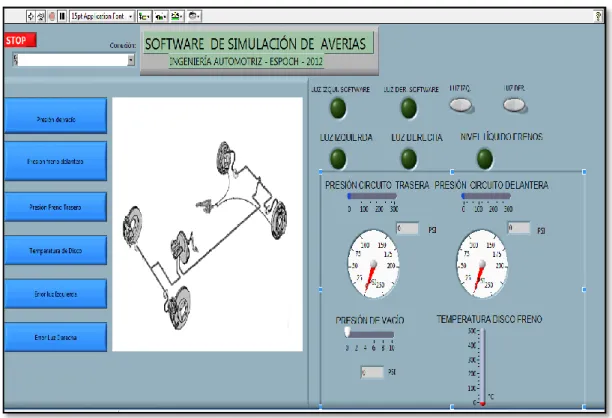Toggle the LUZ IZQ. oval switch
Image resolution: width=612 pixels, height=418 pixels.
click(461, 105)
